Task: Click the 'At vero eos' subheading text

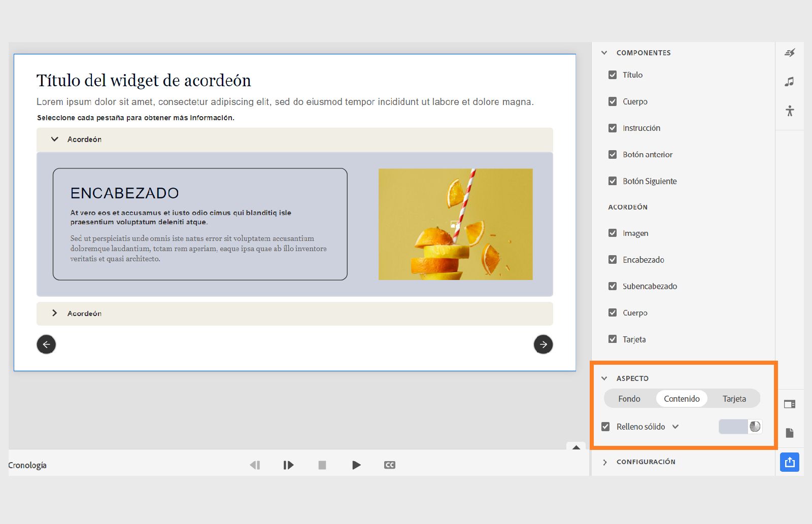Action: pos(181,218)
